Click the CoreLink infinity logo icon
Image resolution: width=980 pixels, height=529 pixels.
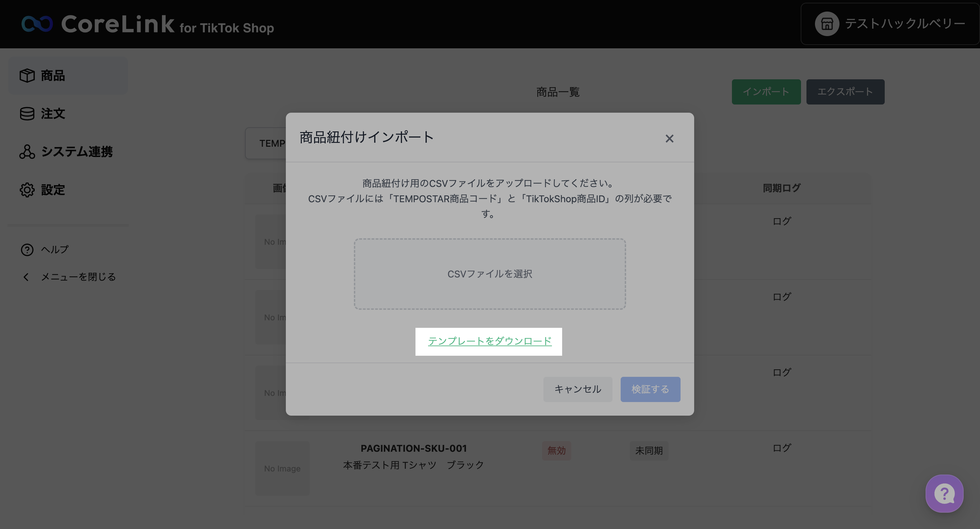pyautogui.click(x=37, y=24)
